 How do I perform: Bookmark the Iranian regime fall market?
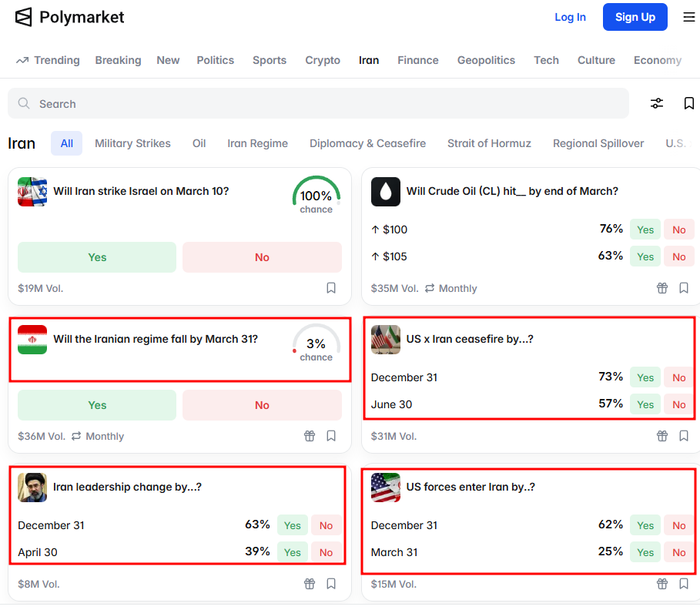click(331, 436)
